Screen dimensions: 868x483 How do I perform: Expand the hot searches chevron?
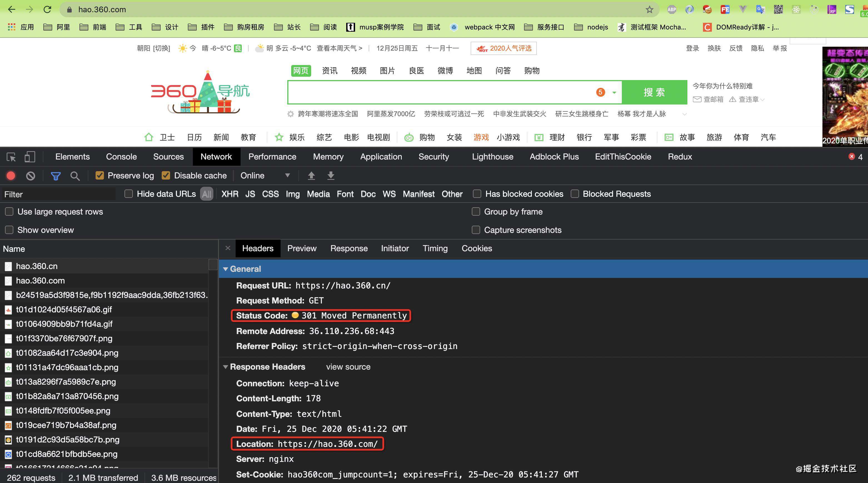point(684,114)
